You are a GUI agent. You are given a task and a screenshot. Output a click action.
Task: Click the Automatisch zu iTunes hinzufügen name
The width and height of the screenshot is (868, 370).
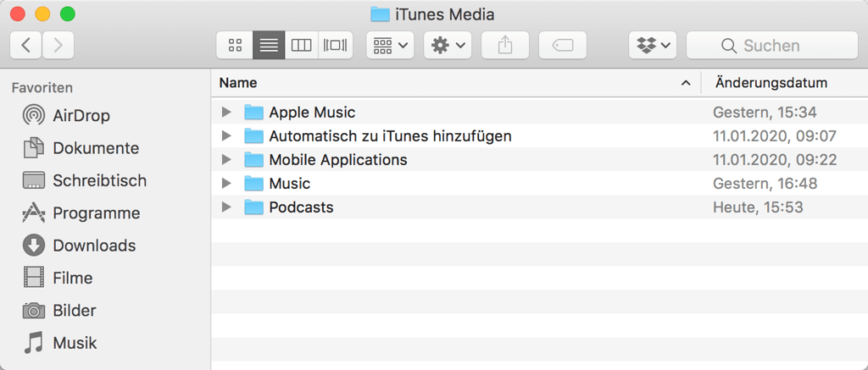[x=390, y=136]
